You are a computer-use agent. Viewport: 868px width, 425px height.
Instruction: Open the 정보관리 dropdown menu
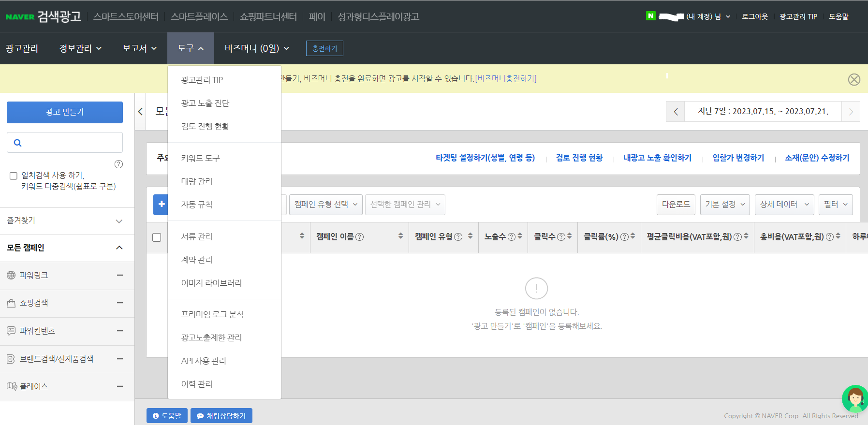(80, 48)
